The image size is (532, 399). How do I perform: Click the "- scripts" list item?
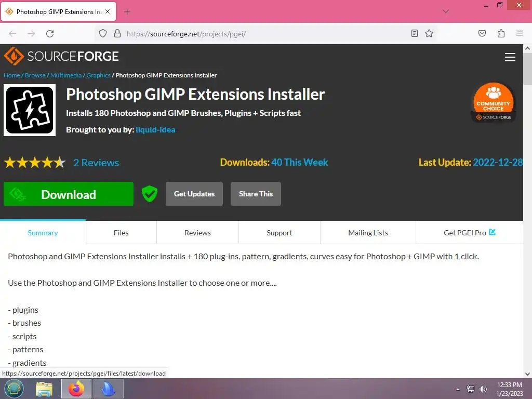(x=22, y=336)
